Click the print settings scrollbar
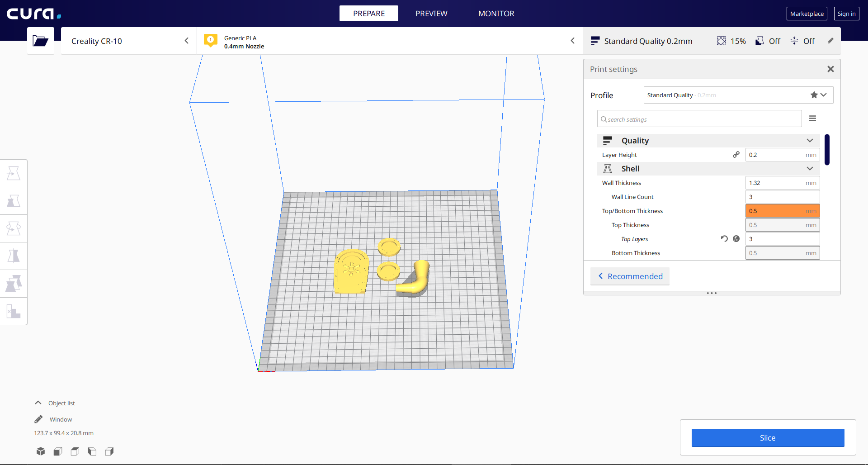The image size is (868, 465). tap(827, 150)
